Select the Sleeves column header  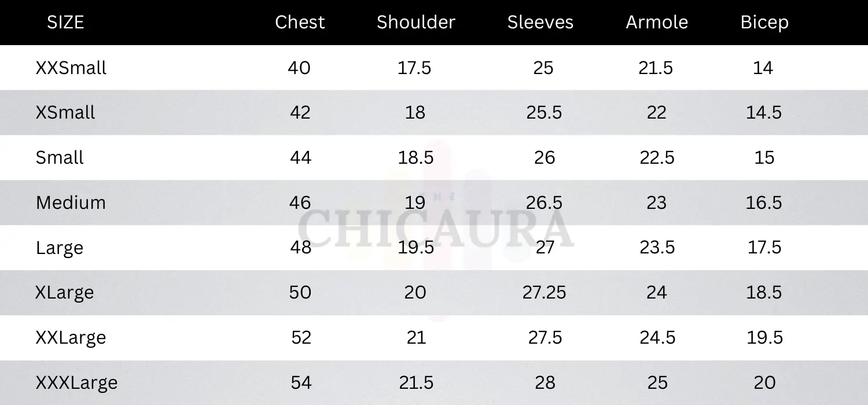540,23
